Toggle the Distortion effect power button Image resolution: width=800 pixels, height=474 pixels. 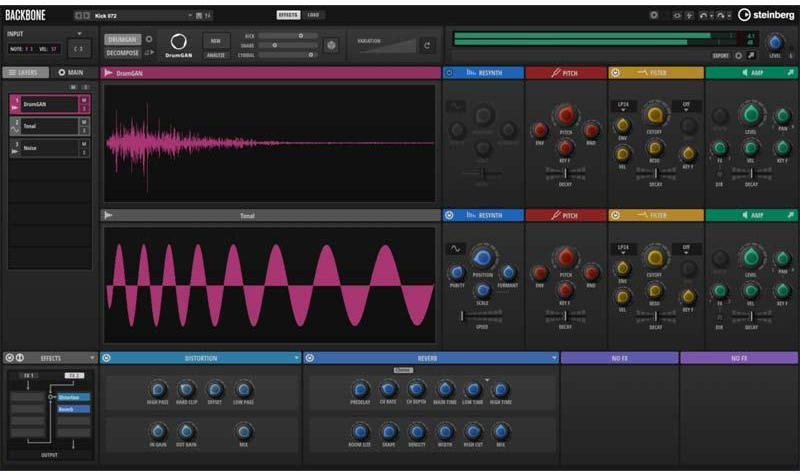[107, 357]
